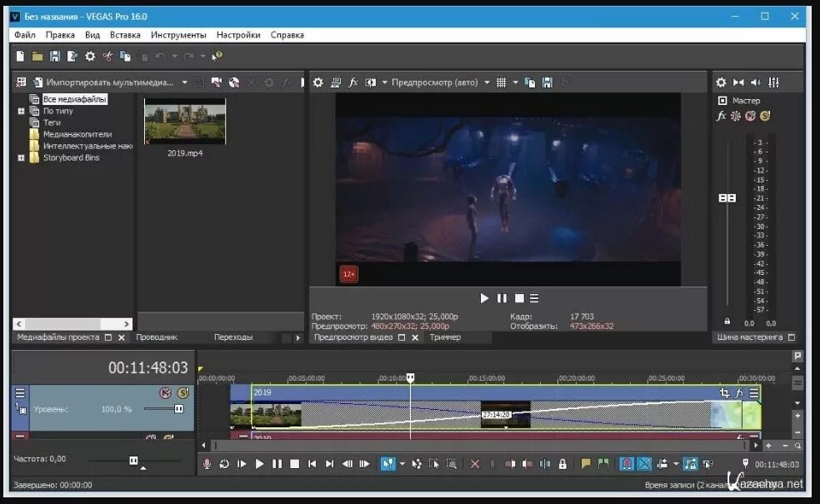
Task: Open a project with the folder icon
Action: (x=37, y=56)
